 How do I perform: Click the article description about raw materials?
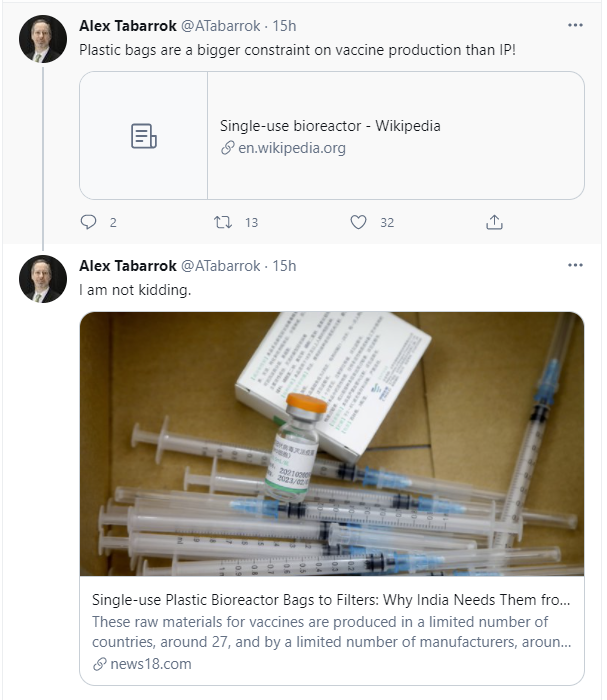[331, 632]
